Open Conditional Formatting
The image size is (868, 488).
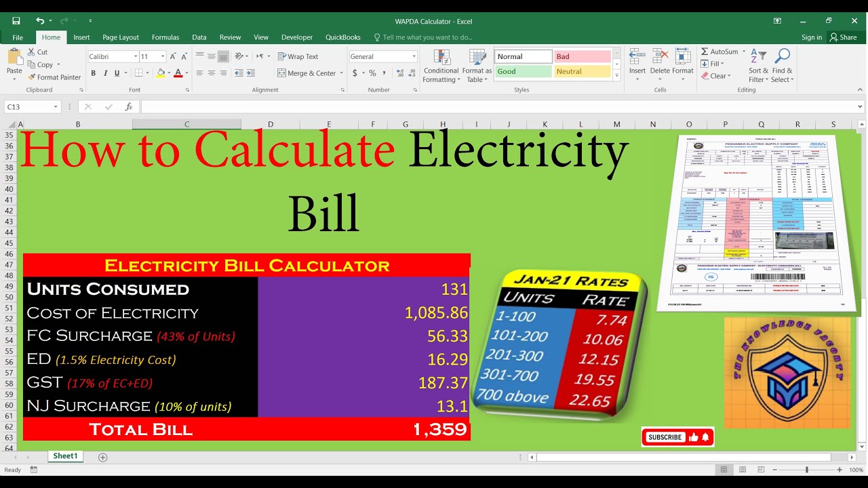pyautogui.click(x=441, y=66)
